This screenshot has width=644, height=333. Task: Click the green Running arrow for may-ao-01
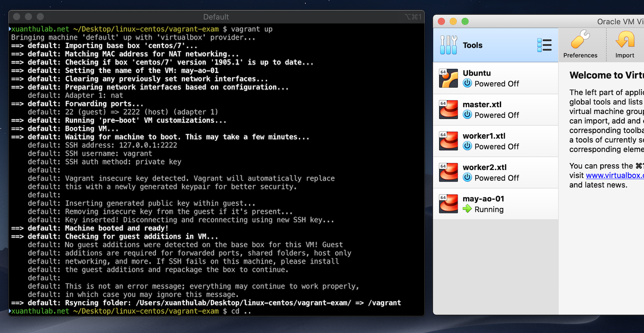467,209
